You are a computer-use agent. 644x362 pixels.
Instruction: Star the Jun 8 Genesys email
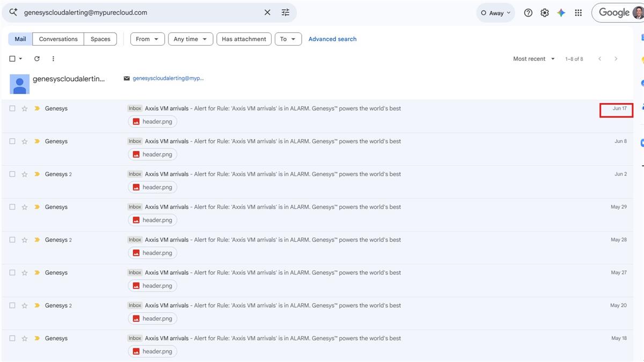point(25,141)
